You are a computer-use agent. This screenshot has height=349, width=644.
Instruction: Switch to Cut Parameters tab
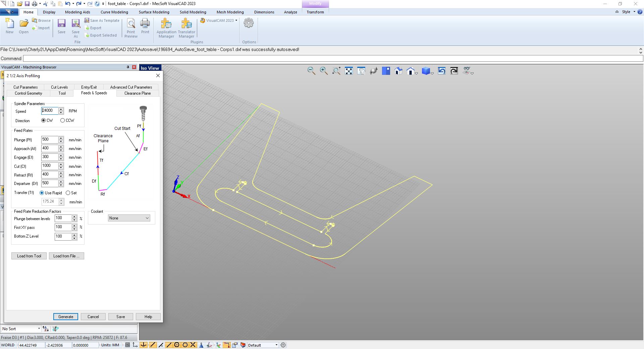pos(25,87)
